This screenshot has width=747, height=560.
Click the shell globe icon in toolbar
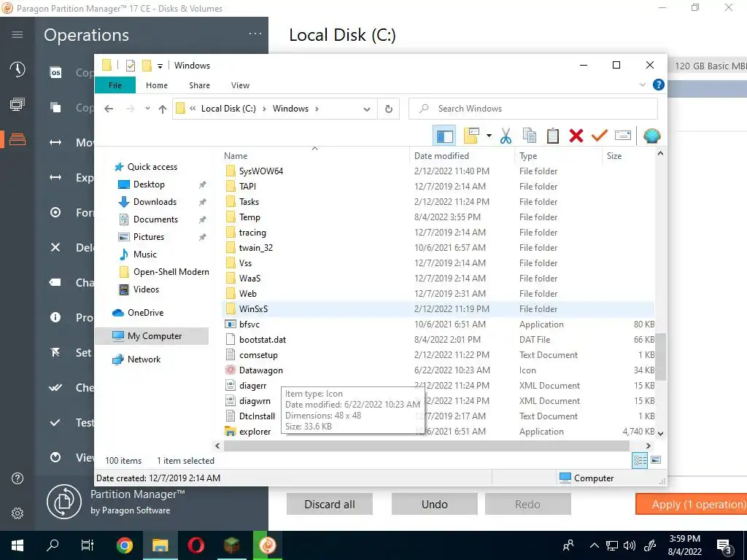pyautogui.click(x=651, y=136)
